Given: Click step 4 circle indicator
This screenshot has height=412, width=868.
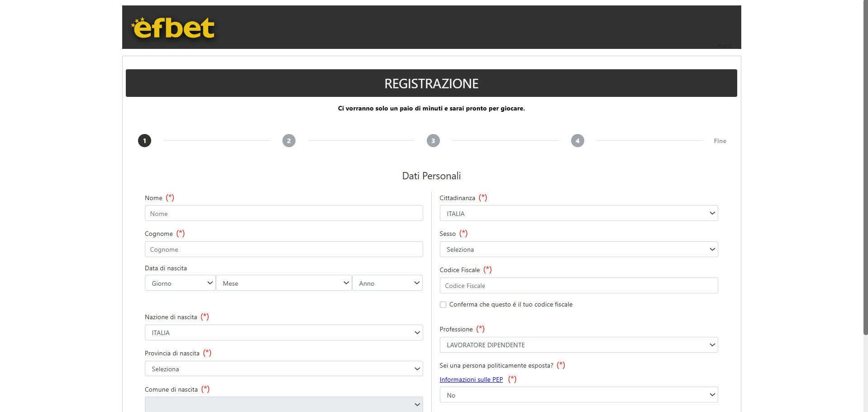Looking at the screenshot, I should click(x=577, y=141).
